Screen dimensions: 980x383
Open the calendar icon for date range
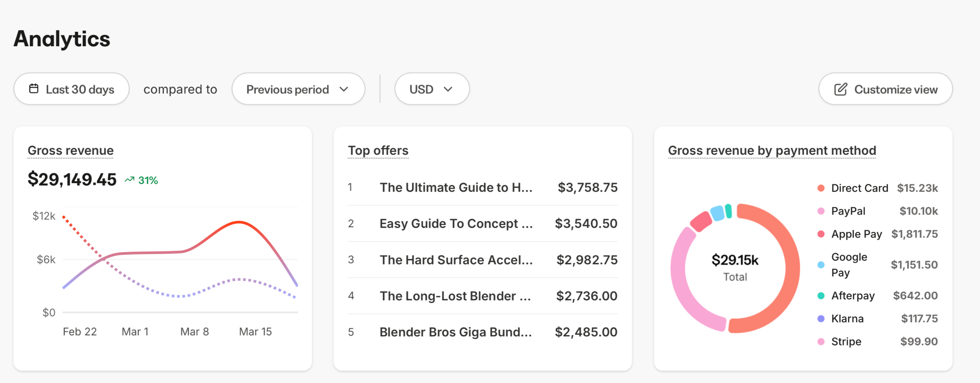(x=34, y=88)
